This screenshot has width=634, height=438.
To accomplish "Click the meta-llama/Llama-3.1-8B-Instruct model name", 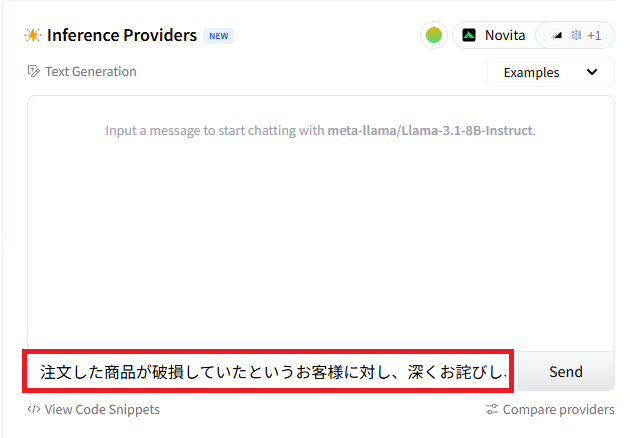I will 430,131.
